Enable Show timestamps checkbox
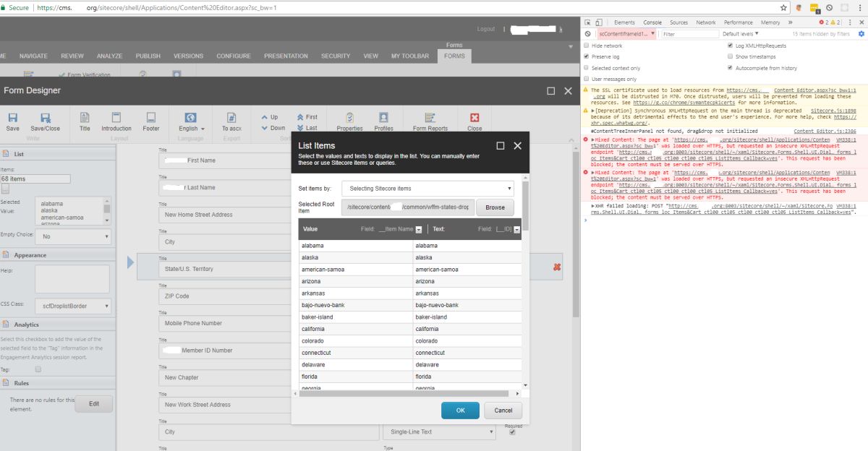This screenshot has height=451, width=868. point(731,56)
